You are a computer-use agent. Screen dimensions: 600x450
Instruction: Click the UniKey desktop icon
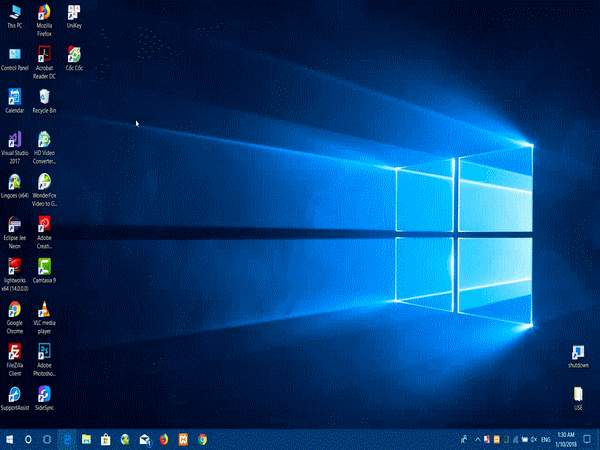tap(74, 13)
